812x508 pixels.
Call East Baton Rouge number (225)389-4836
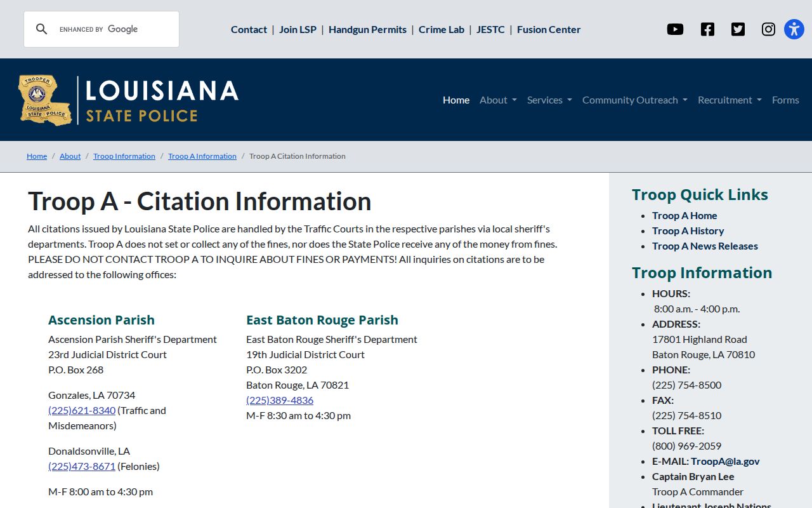[280, 400]
